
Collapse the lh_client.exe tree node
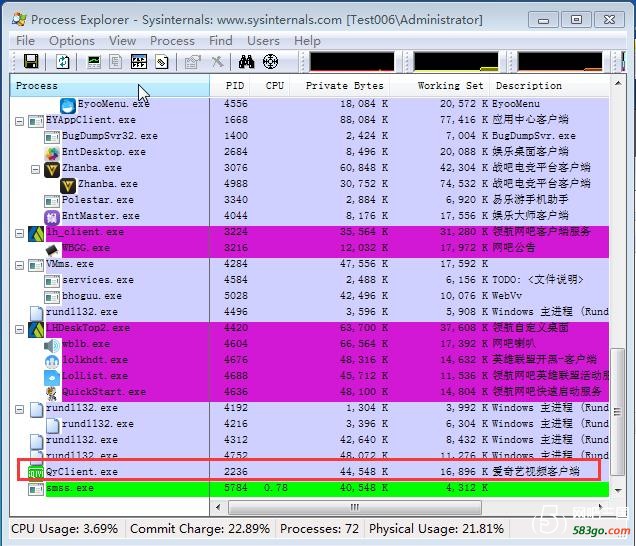19,233
